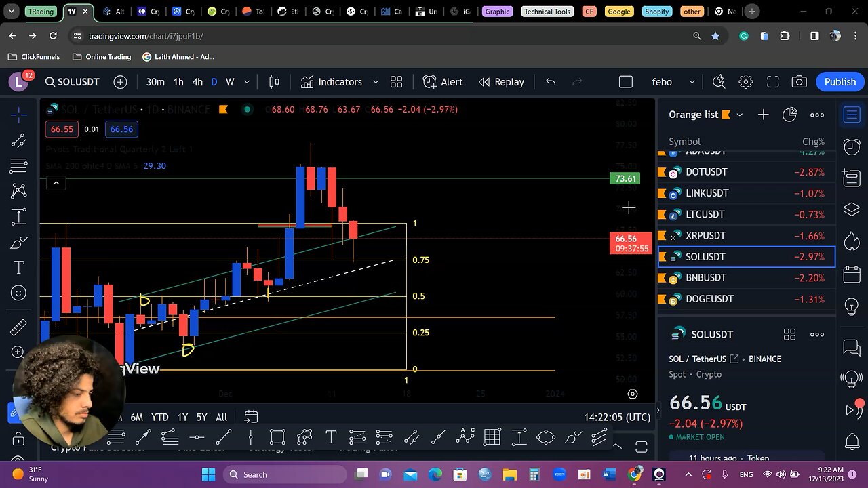This screenshot has width=868, height=488.
Task: Click the Publish button
Action: pyautogui.click(x=840, y=82)
